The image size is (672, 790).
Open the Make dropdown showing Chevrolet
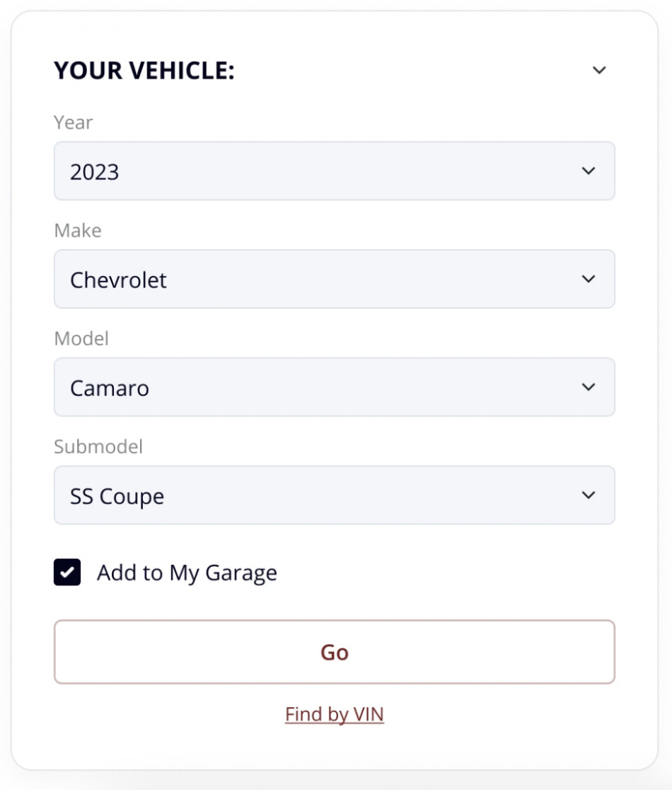(x=334, y=279)
